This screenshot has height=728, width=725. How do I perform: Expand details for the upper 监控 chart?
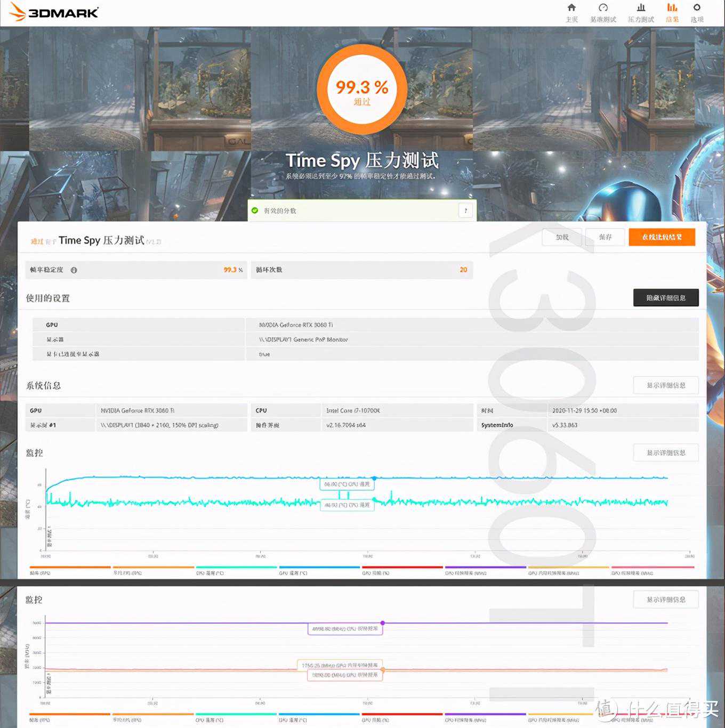pos(665,453)
